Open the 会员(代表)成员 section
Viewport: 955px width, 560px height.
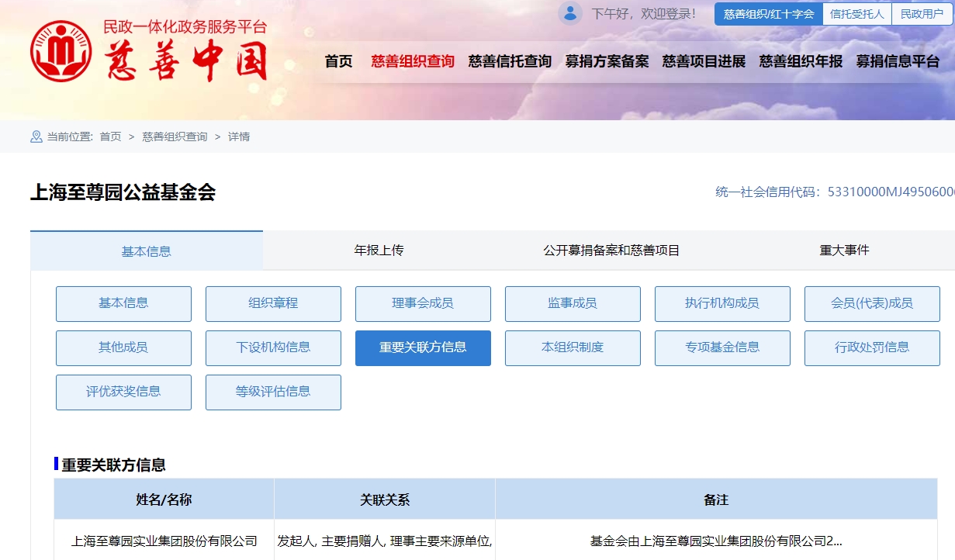[872, 303]
